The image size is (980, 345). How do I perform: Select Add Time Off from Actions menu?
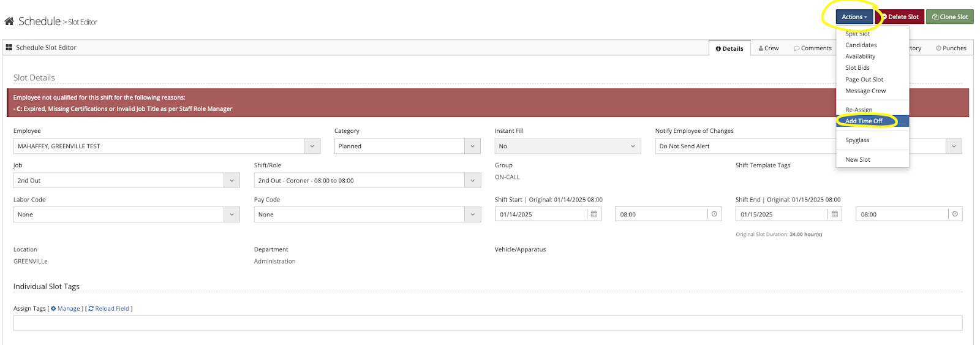point(864,121)
